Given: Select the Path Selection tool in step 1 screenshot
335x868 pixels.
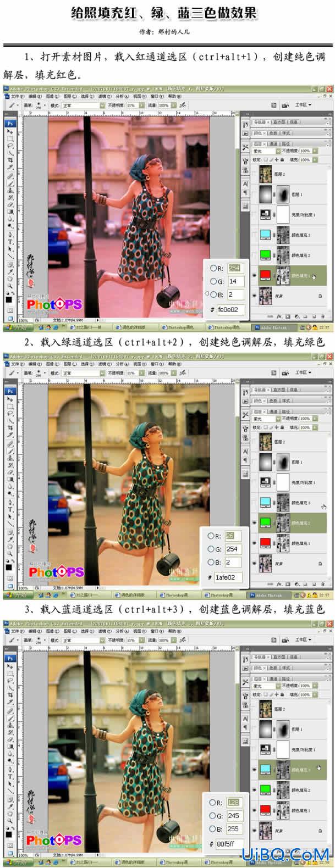Looking at the screenshot, I should click(x=10, y=248).
